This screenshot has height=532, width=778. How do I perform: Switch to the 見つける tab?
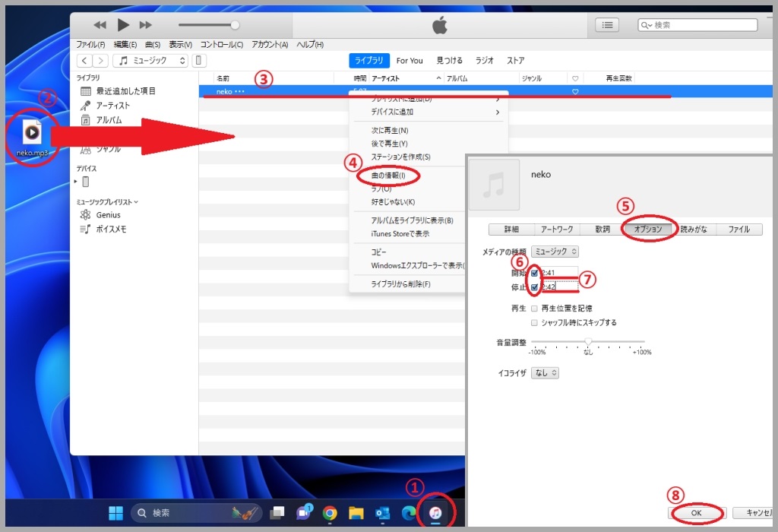coord(450,61)
